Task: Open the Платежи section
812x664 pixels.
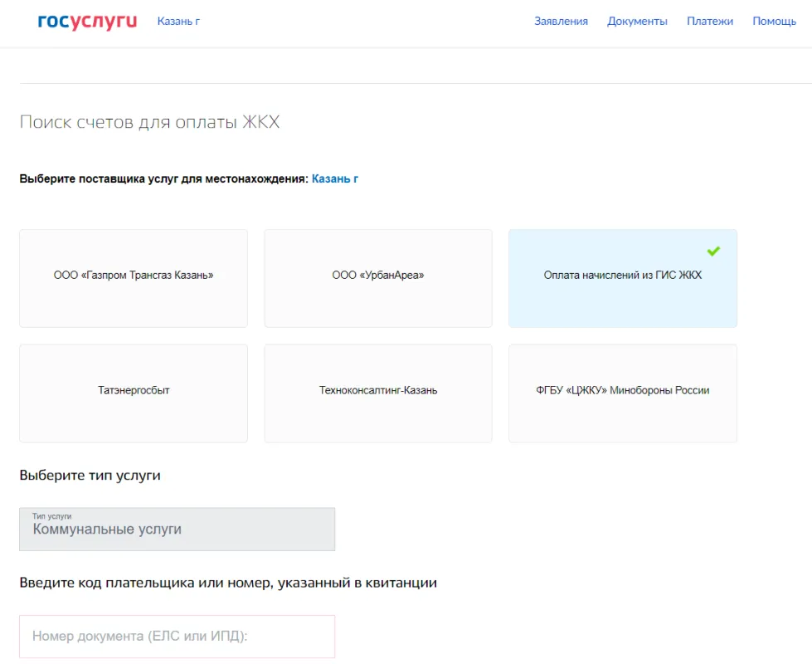Action: [709, 22]
